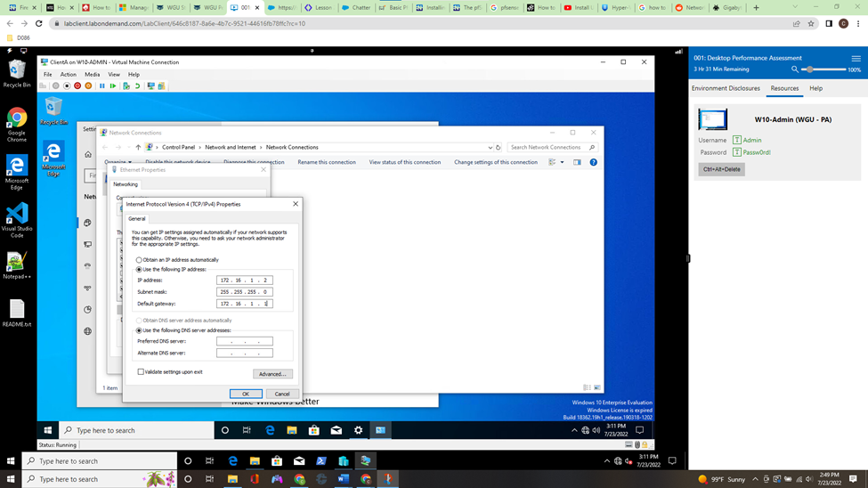Switch to the lab panel Help tab
The width and height of the screenshot is (868, 488).
(815, 88)
